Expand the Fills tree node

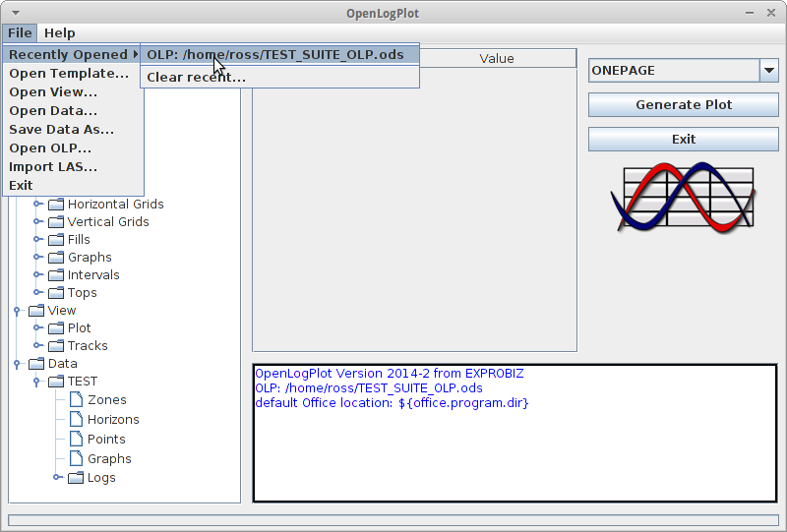tap(37, 239)
